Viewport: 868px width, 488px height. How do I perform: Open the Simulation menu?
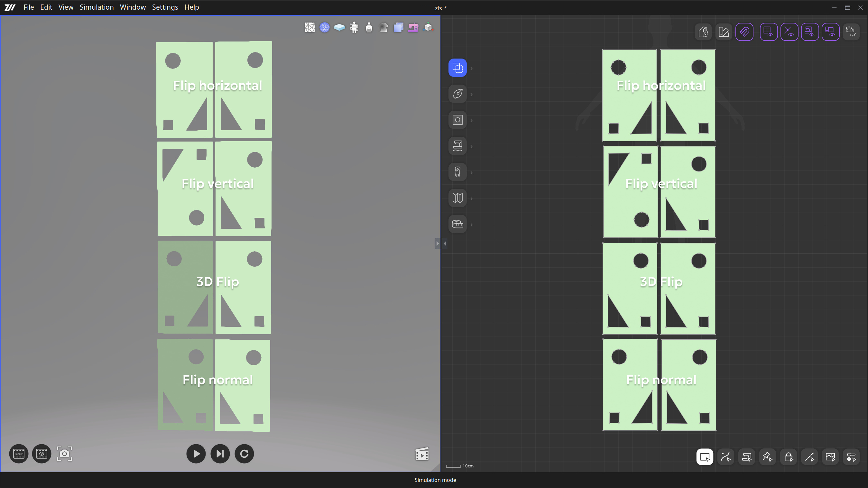pos(97,7)
